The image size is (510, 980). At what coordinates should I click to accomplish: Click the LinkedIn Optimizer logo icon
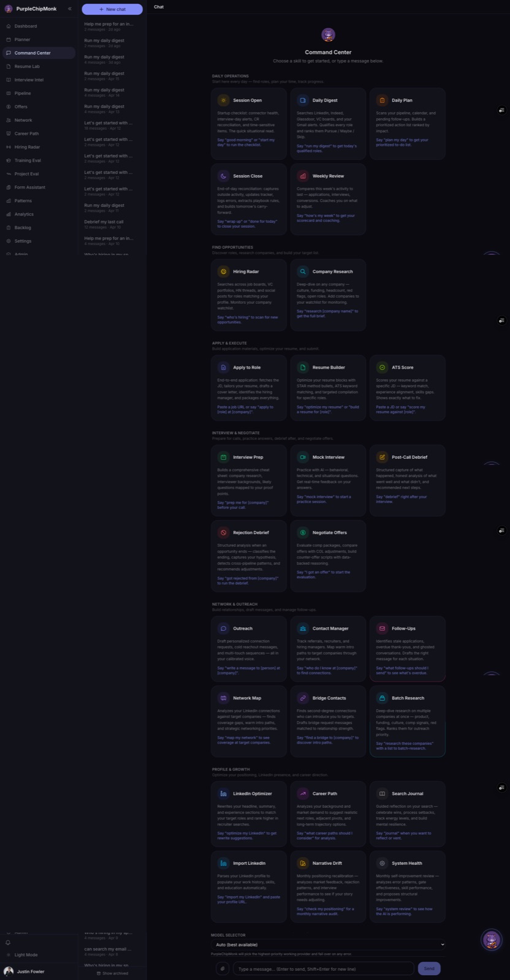[x=224, y=793]
